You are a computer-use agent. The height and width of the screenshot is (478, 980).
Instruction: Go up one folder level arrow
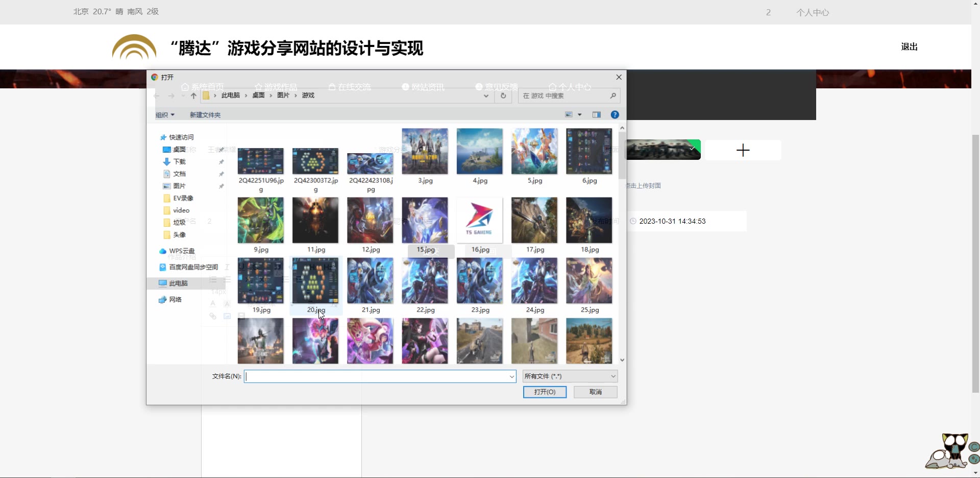(193, 95)
